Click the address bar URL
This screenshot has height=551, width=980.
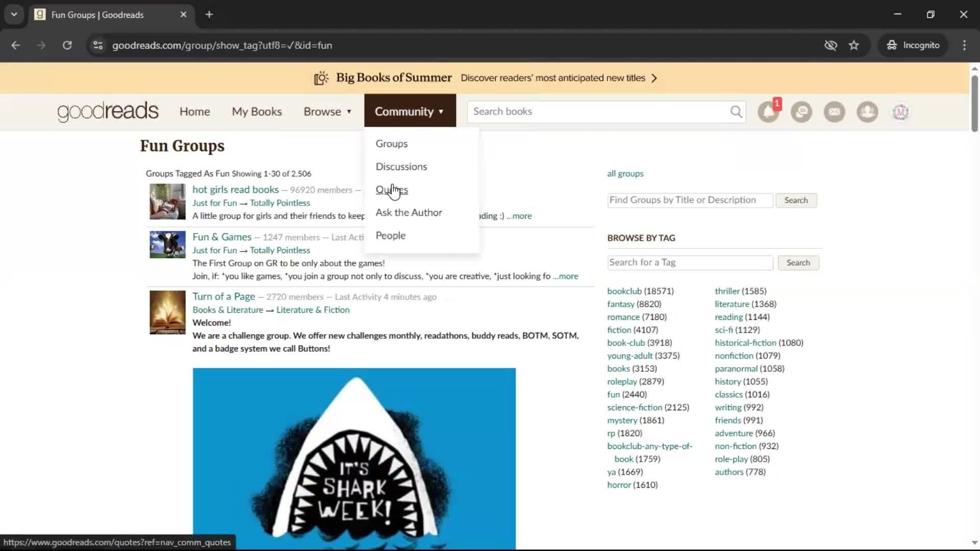coord(222,45)
